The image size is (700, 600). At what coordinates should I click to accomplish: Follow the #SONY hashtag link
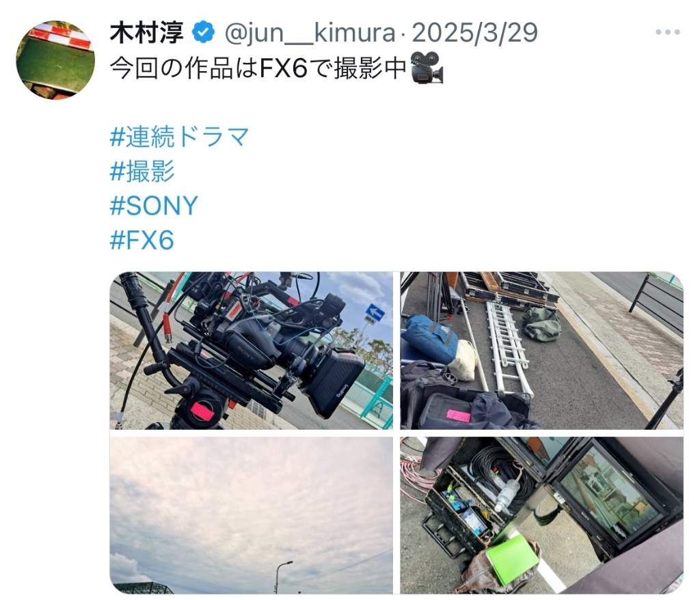pos(154,206)
